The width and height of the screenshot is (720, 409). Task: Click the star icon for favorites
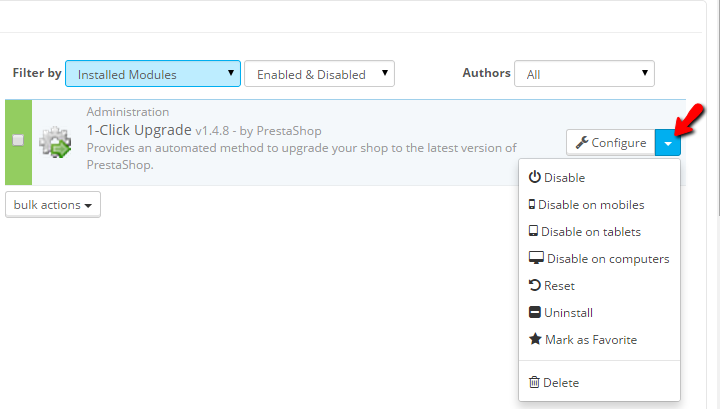pyautogui.click(x=535, y=339)
